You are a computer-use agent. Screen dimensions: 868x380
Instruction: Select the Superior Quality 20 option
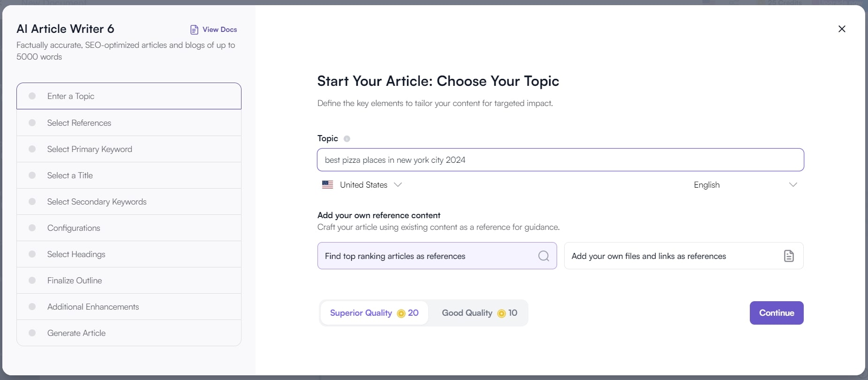click(374, 313)
